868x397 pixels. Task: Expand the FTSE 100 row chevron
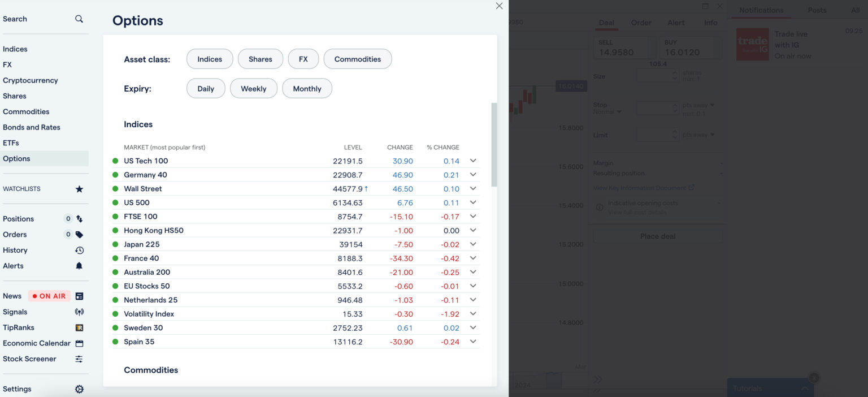pyautogui.click(x=473, y=216)
